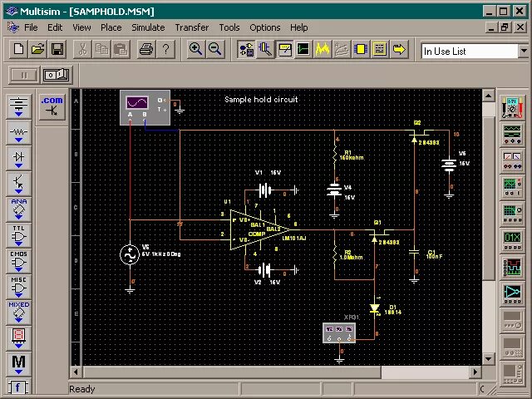This screenshot has height=399, width=532.
Task: Open the Basic resistor component bin
Action: [18, 133]
